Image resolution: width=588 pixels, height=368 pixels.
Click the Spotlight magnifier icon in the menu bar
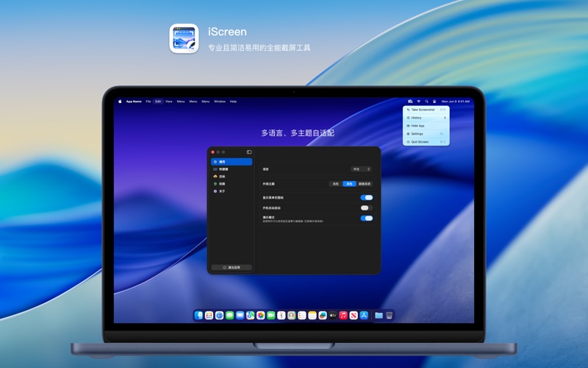coord(427,102)
